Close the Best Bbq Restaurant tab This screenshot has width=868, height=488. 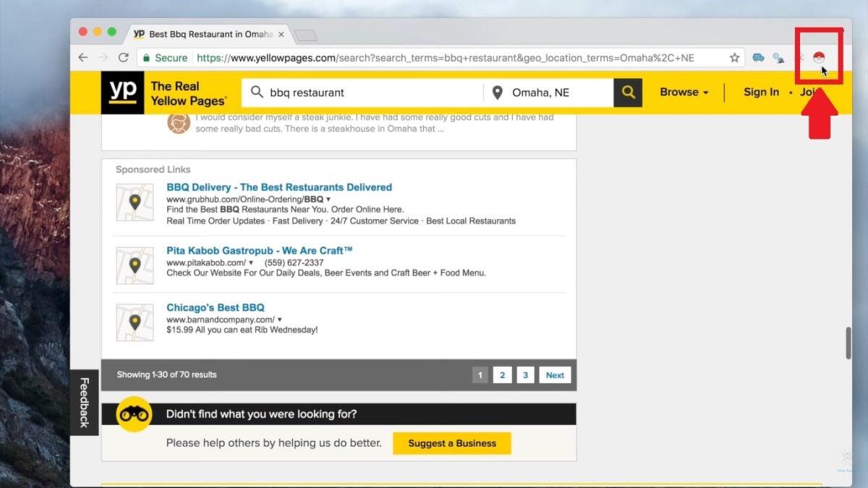pos(281,35)
